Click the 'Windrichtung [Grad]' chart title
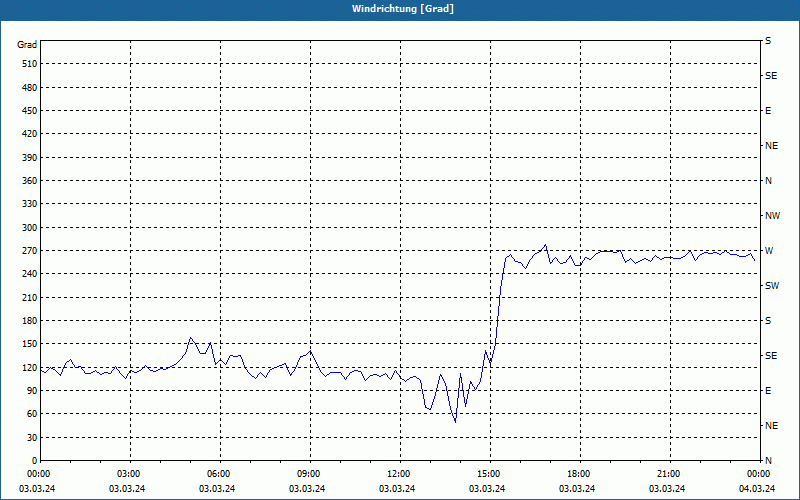 click(403, 9)
